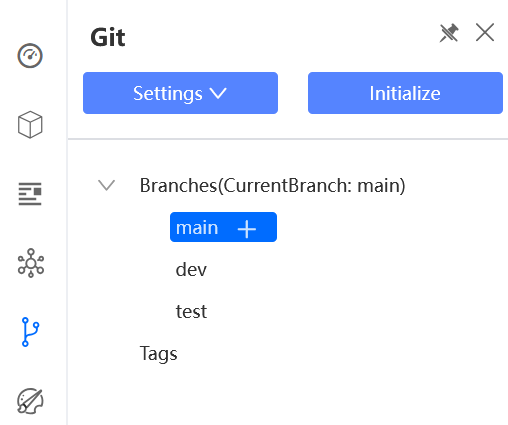This screenshot has width=508, height=425.
Task: Toggle the pin icon on Git panel
Action: point(449,33)
